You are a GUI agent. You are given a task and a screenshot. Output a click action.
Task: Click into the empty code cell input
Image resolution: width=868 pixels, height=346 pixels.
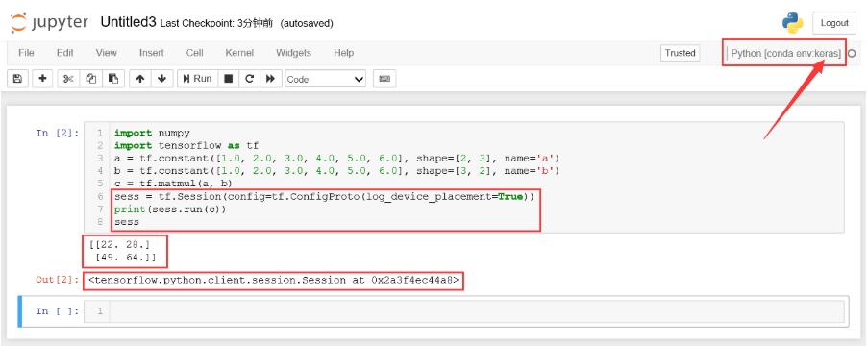(477, 311)
